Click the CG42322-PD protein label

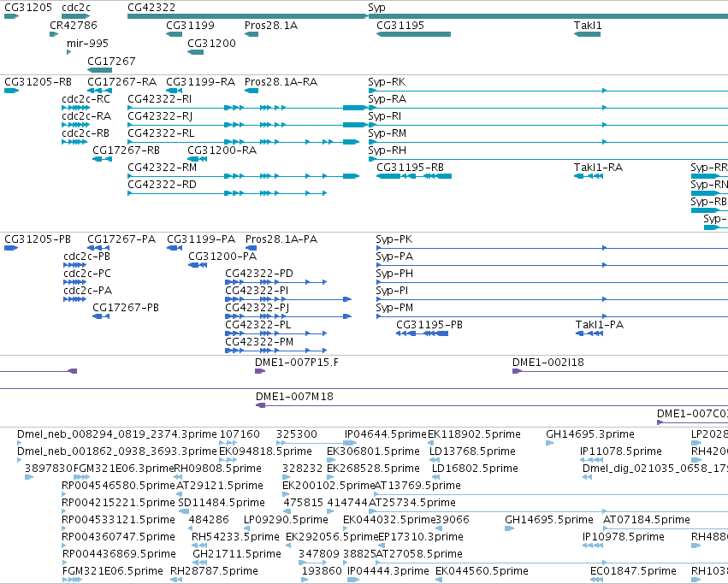click(259, 274)
